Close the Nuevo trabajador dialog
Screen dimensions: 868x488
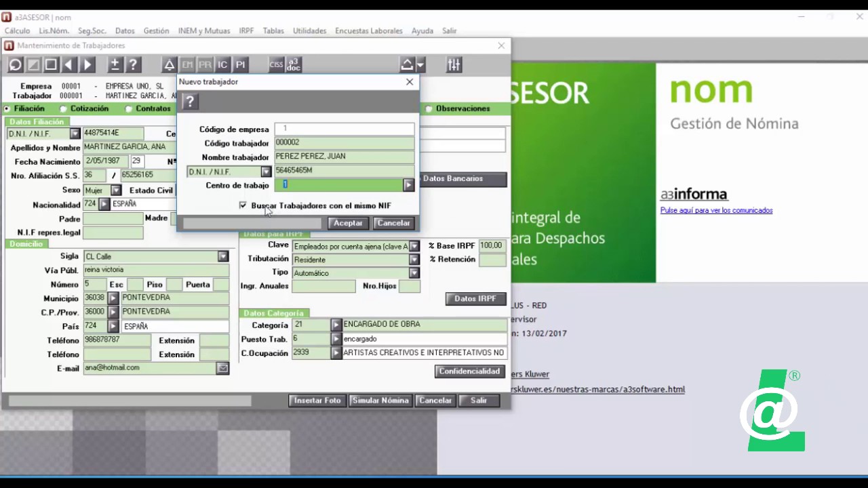coord(410,81)
